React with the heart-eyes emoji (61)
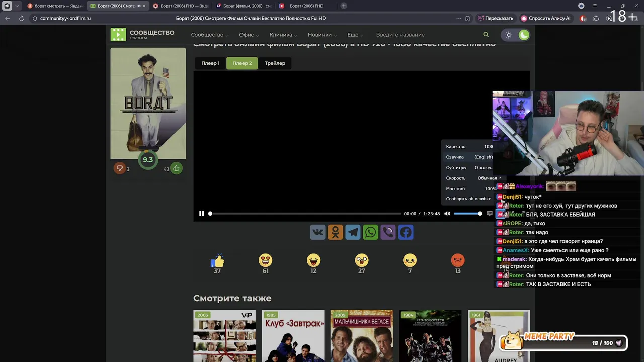 coord(265,260)
